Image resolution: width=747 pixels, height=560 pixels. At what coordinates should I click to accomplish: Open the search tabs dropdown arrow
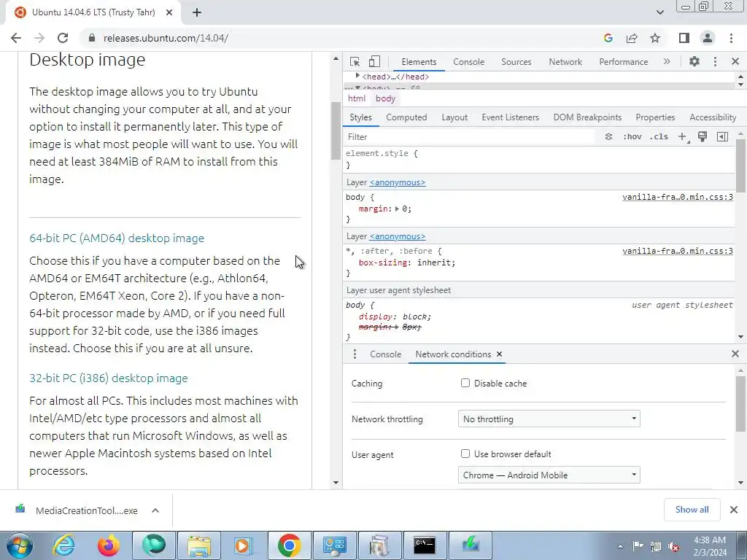(659, 12)
